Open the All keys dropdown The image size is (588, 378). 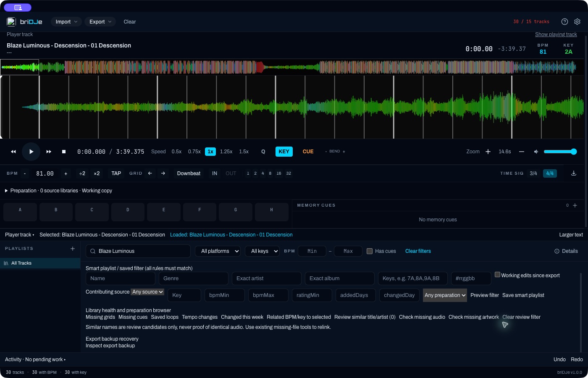(x=262, y=251)
